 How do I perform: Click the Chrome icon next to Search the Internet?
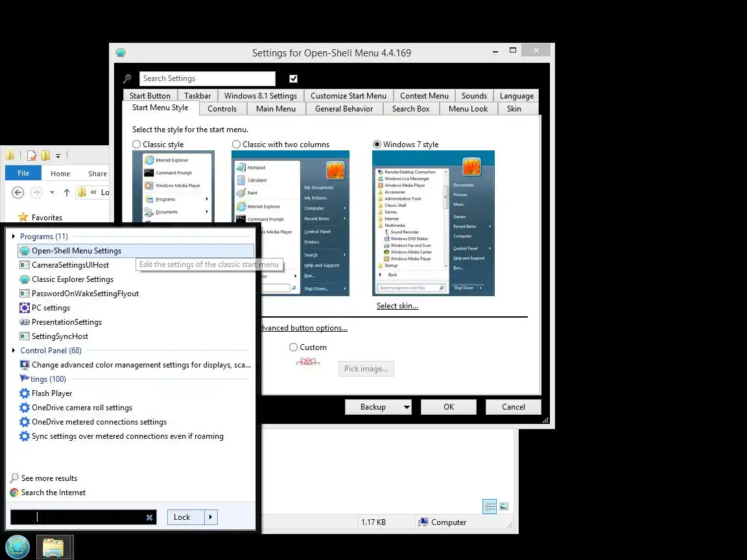pyautogui.click(x=14, y=493)
